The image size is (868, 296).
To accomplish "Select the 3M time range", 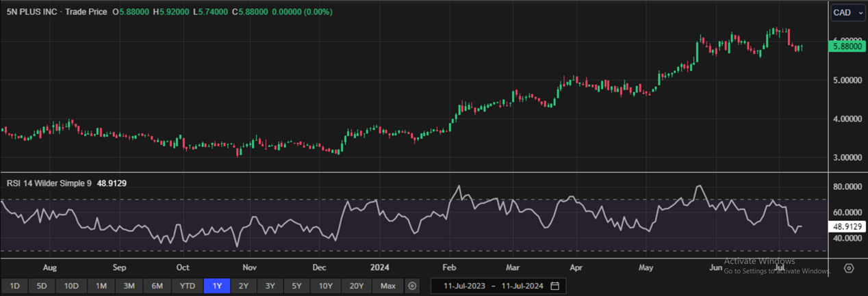I will 129,286.
